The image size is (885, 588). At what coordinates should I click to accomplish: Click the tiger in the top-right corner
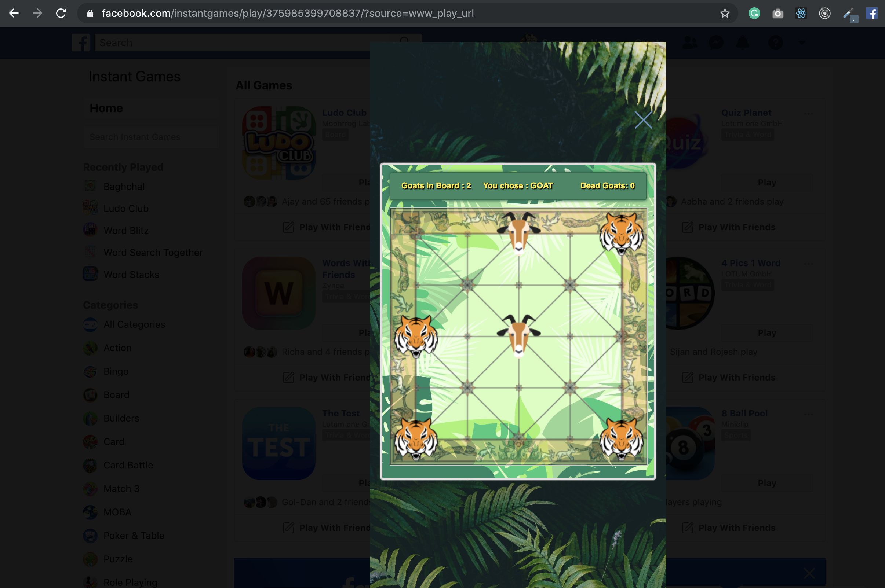[x=621, y=233]
